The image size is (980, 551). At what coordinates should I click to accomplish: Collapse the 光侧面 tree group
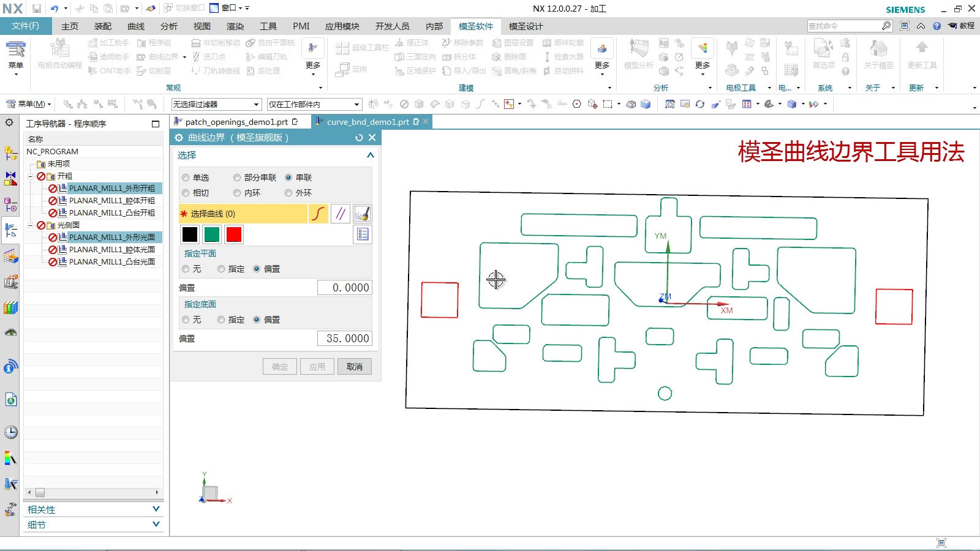pos(30,225)
